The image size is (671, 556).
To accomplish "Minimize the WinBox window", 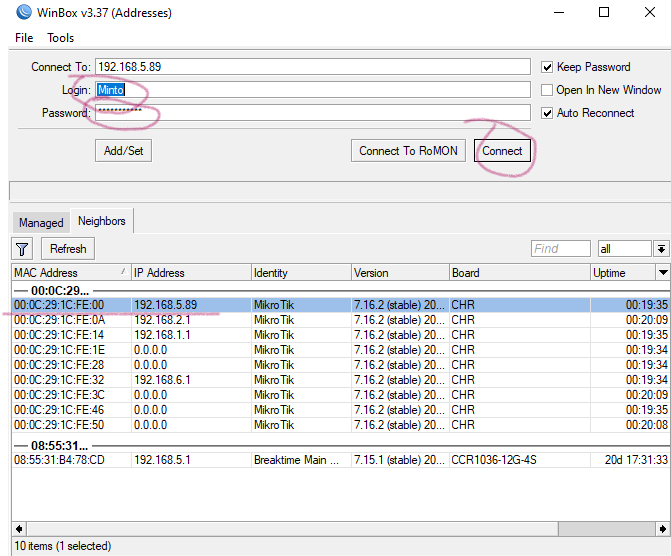I will coord(559,12).
